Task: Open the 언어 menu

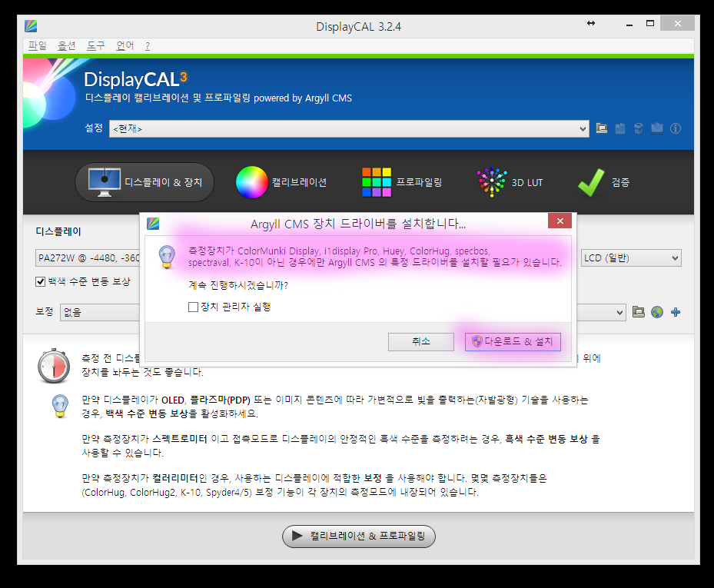Action: [125, 45]
